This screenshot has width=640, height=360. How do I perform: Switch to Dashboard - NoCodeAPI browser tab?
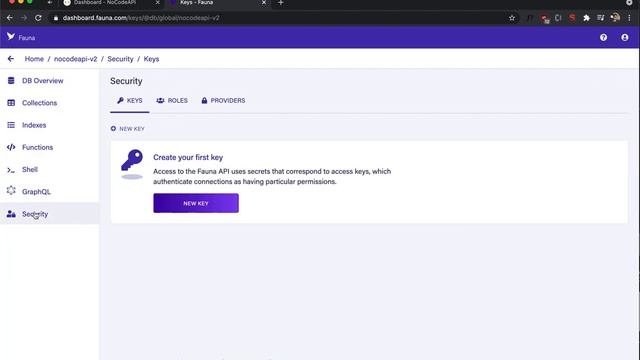click(105, 3)
